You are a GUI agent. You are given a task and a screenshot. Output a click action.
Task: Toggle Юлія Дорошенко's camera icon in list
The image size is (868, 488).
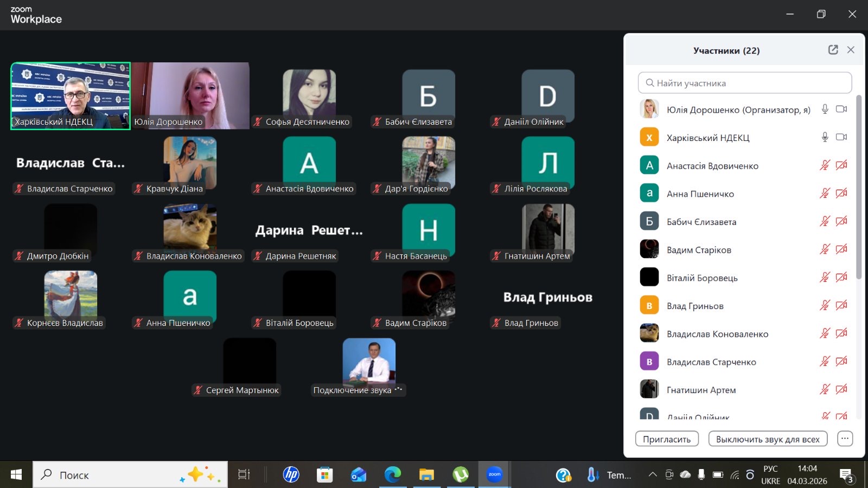841,109
